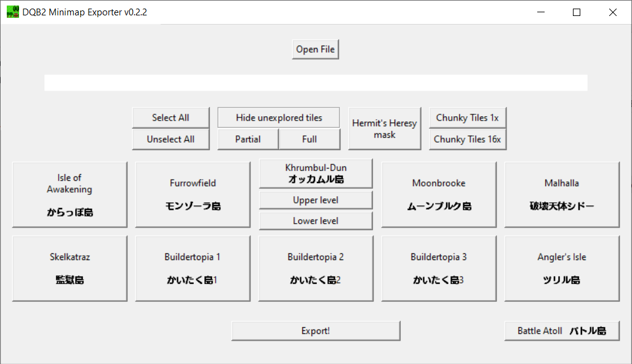The image size is (632, 364).
Task: Select the Malhalla island
Action: pos(562,194)
